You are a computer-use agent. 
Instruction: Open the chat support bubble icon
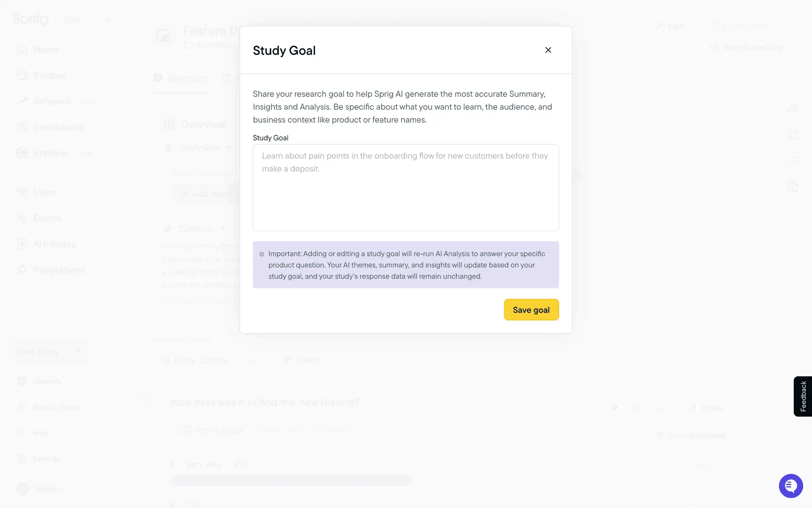[790, 486]
